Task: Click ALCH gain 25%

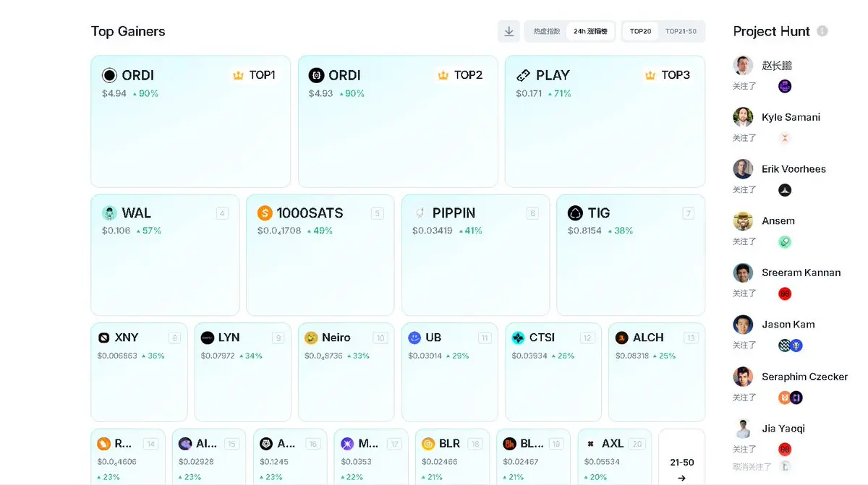Action: 663,356
